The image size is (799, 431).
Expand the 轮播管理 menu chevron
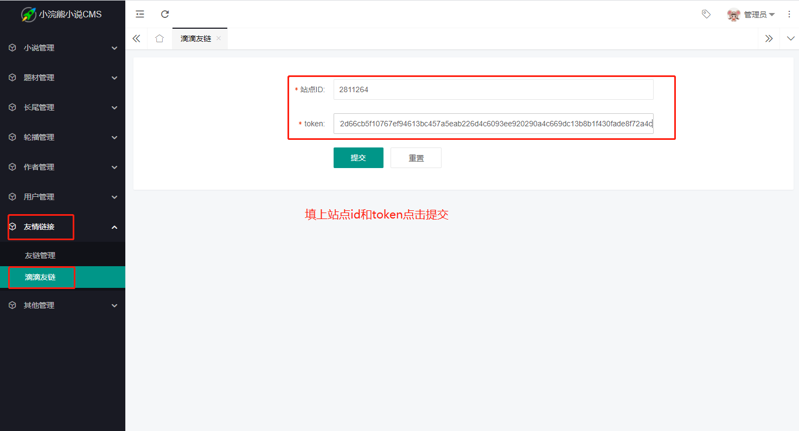coord(114,138)
